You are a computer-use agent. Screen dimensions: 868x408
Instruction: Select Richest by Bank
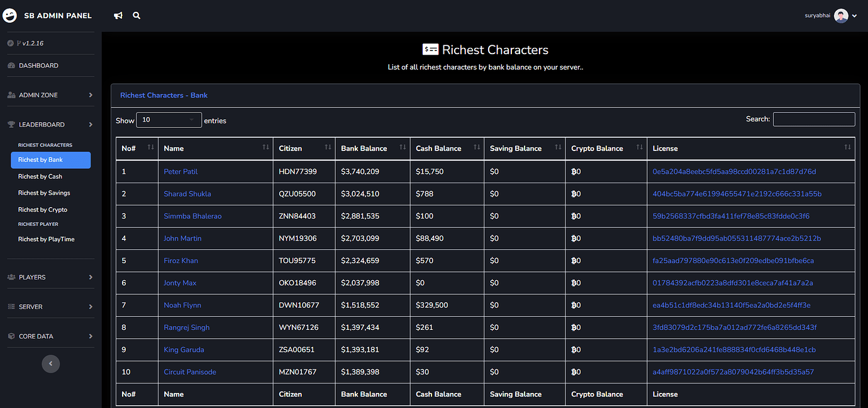[50, 160]
